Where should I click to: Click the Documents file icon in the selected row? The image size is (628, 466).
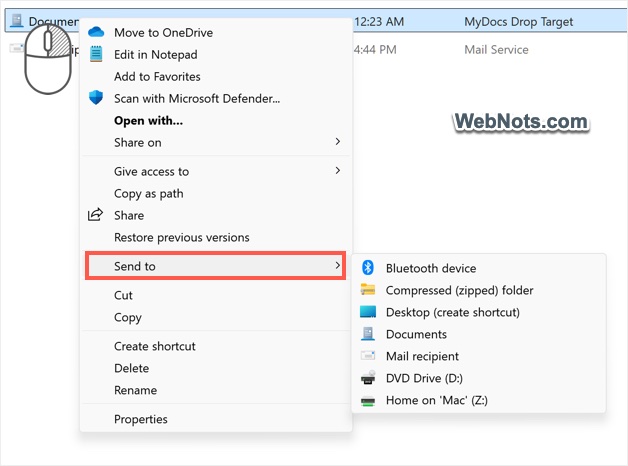click(16, 20)
